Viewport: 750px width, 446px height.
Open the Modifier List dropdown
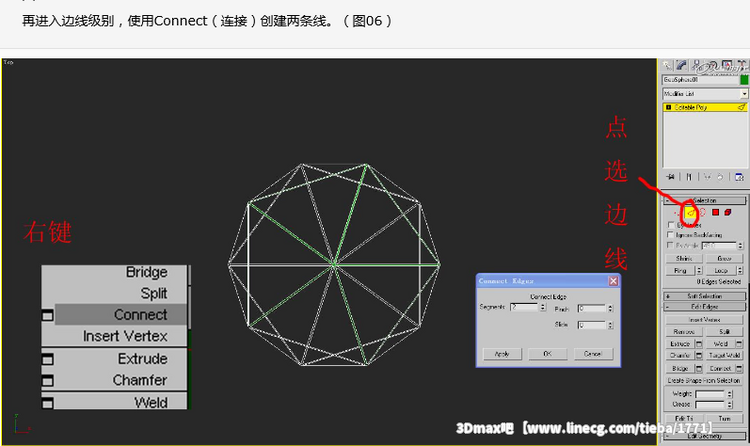point(705,94)
